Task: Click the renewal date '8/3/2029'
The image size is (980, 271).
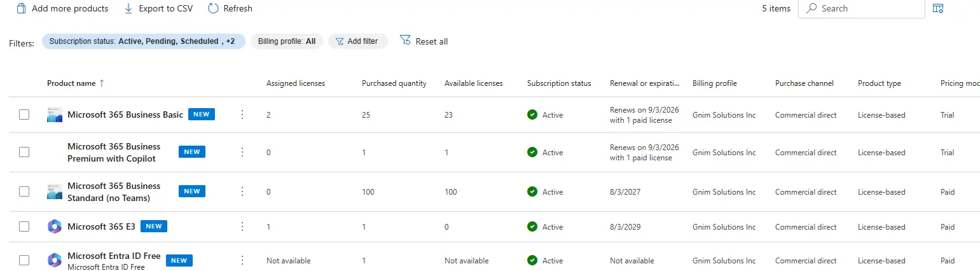Action: click(x=624, y=226)
